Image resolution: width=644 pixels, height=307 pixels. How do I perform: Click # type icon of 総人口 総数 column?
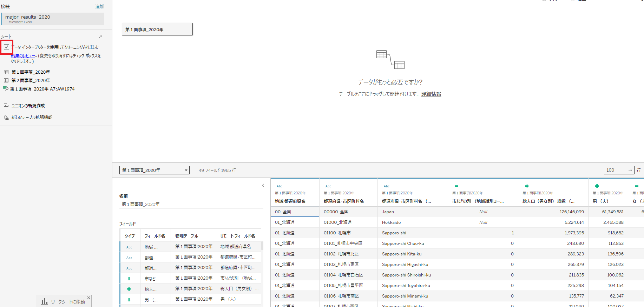(x=527, y=186)
